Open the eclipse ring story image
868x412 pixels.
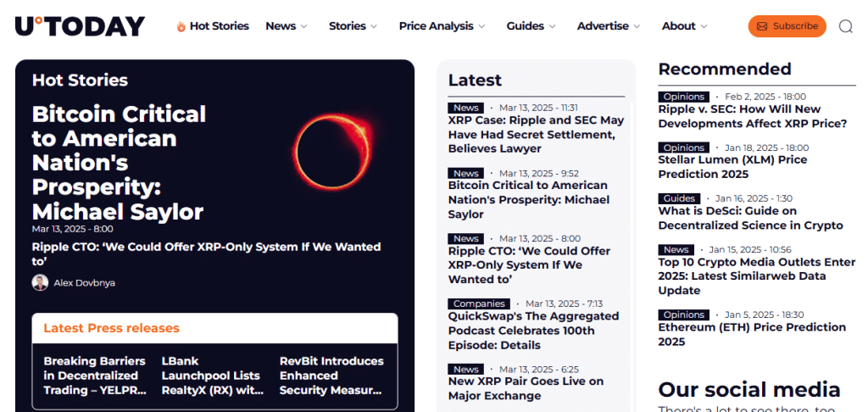coord(331,152)
